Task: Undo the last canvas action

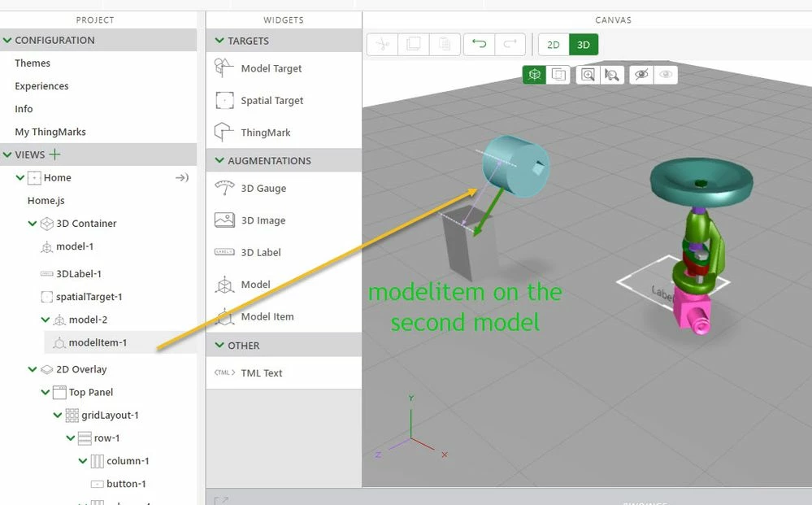Action: [479, 45]
